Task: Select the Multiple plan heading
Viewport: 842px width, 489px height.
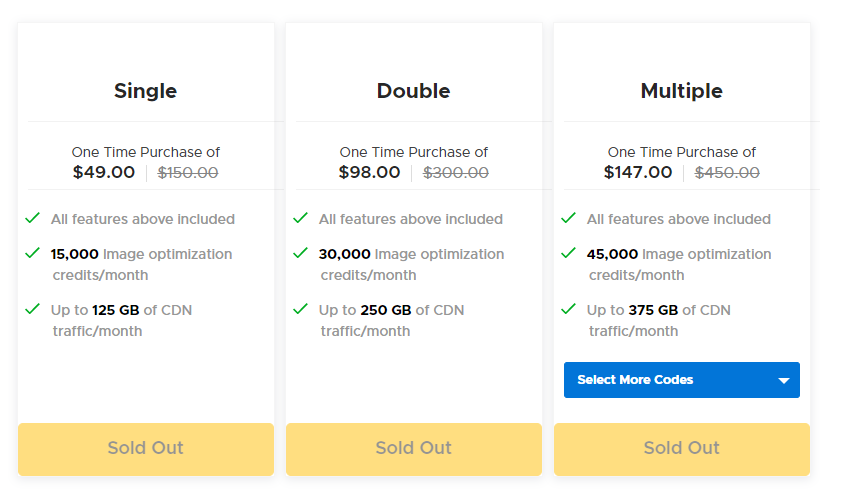Action: pos(682,91)
